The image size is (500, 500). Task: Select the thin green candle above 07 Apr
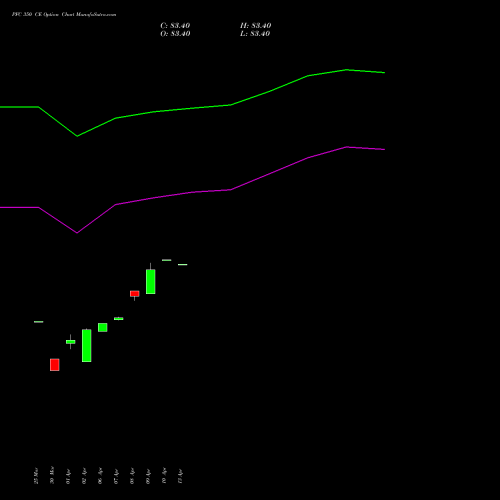(119, 319)
